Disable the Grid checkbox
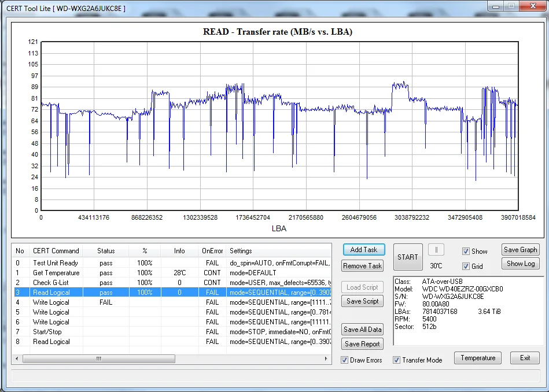The height and width of the screenshot is (392, 549). tap(466, 267)
